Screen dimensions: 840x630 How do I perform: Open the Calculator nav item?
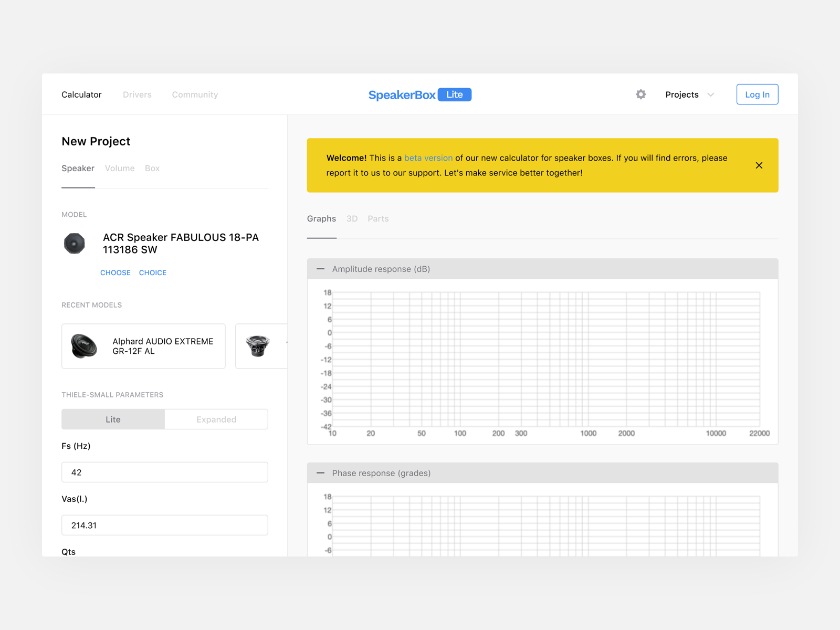coord(81,94)
